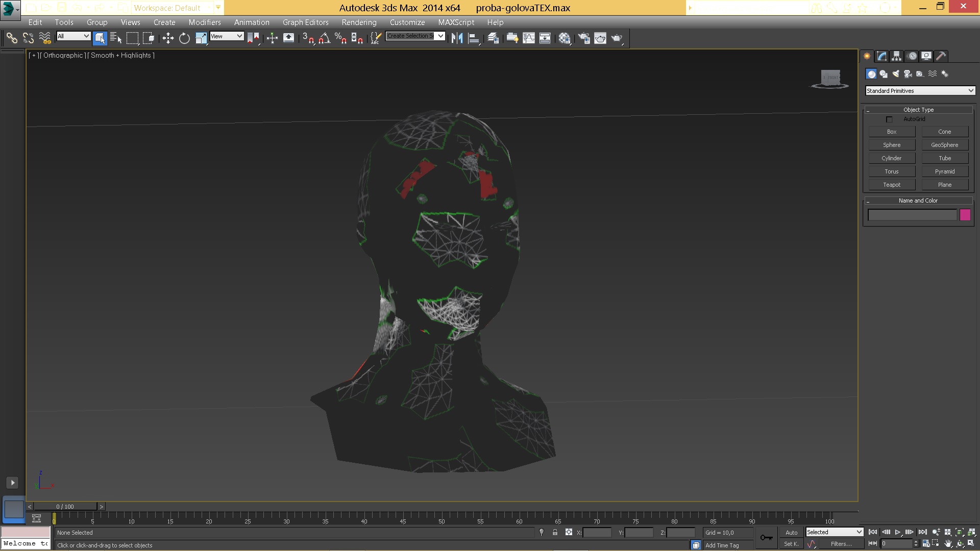This screenshot has width=980, height=551.
Task: Click the Teapot primitive button
Action: point(892,185)
